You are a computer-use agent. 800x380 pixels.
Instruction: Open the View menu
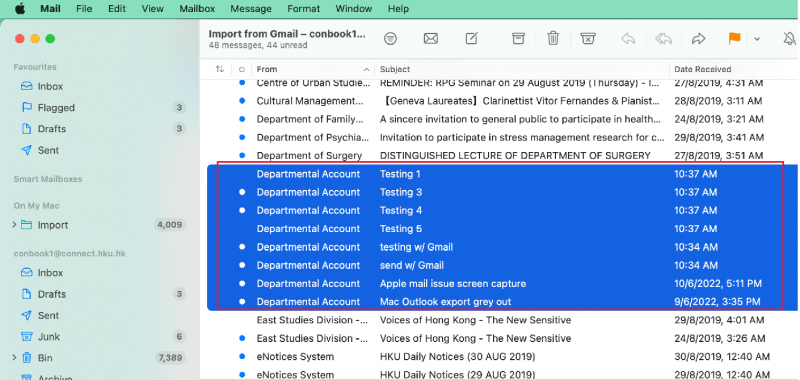coord(153,9)
